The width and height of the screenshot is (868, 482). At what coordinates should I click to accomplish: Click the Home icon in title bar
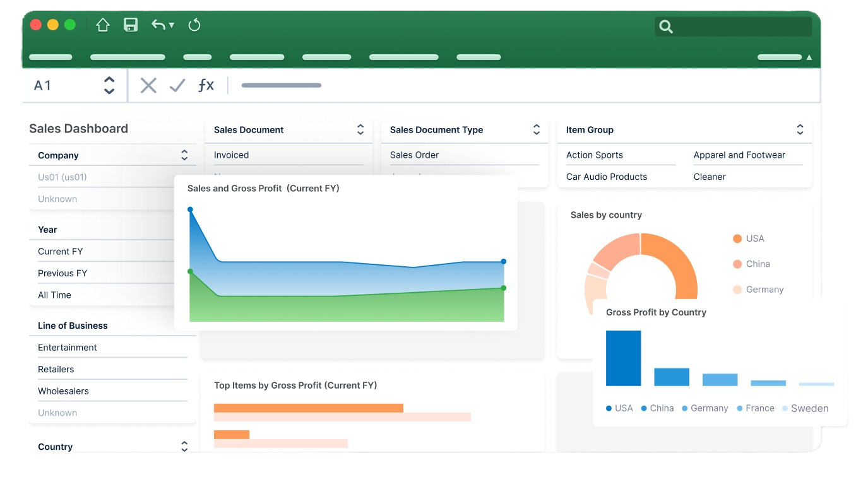103,25
